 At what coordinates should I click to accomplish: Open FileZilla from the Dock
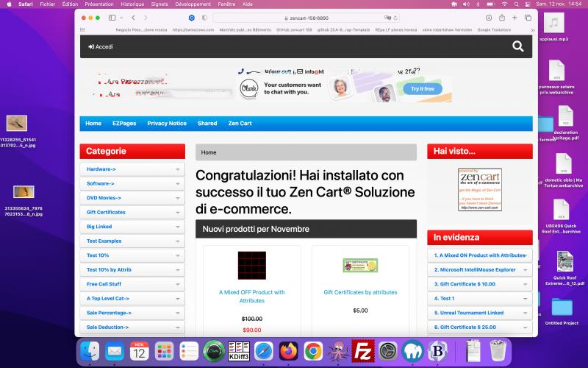pos(363,351)
